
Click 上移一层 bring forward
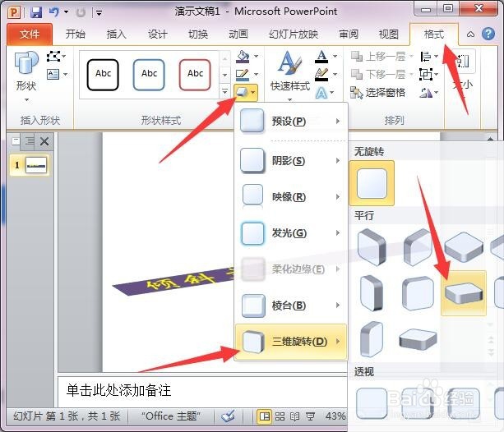pos(377,57)
